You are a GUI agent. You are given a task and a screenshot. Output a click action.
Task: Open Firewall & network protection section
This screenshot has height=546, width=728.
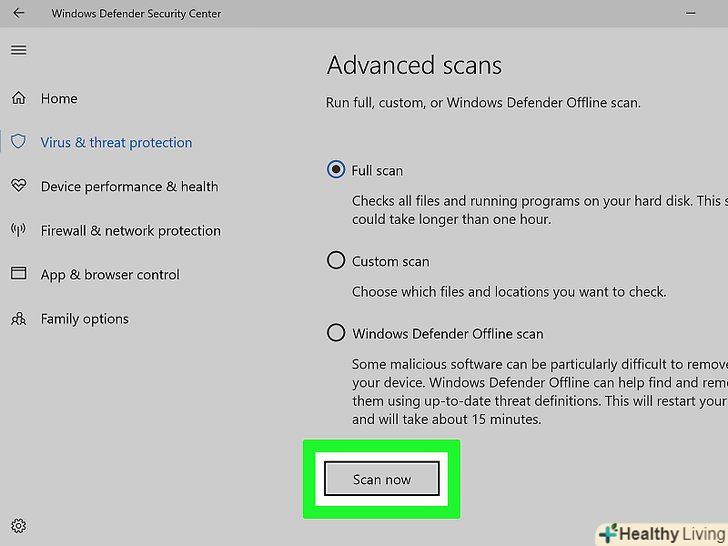coord(130,231)
